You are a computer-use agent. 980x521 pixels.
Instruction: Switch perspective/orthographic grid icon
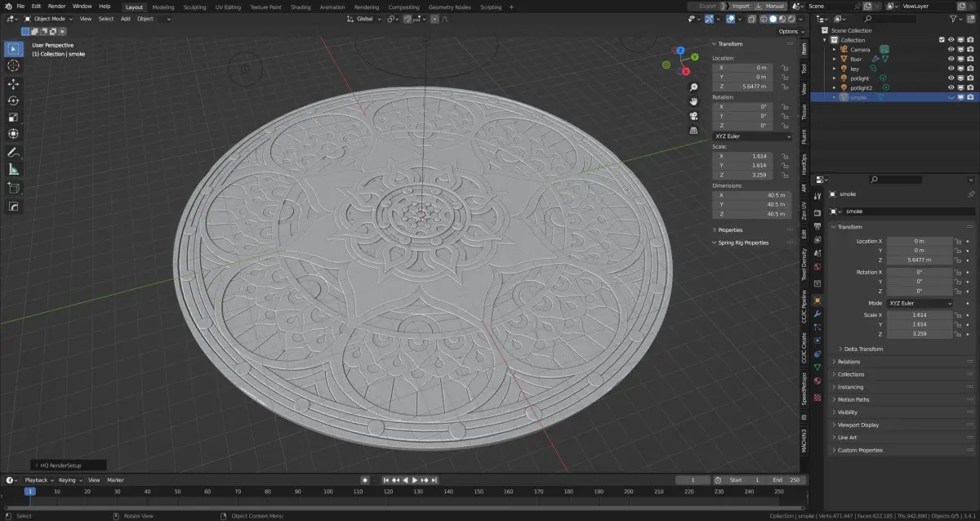pyautogui.click(x=693, y=130)
